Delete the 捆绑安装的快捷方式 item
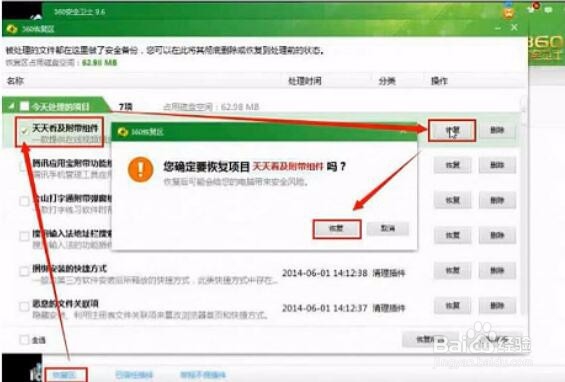The height and width of the screenshot is (382, 565). pyautogui.click(x=497, y=271)
